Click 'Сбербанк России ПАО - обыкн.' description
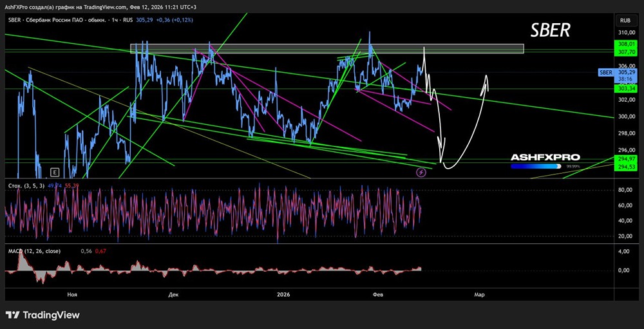Screen dimensions: 644x329 pyautogui.click(x=66, y=20)
